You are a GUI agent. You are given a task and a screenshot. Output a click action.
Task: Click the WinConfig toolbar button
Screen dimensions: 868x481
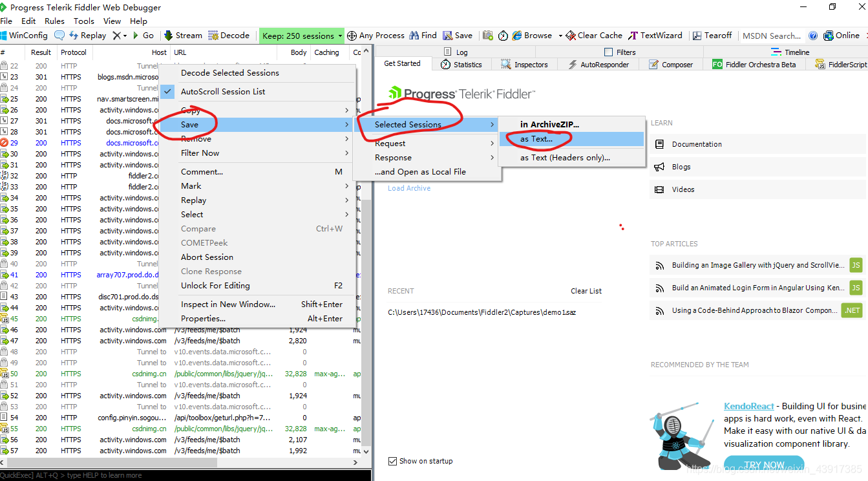pyautogui.click(x=24, y=36)
